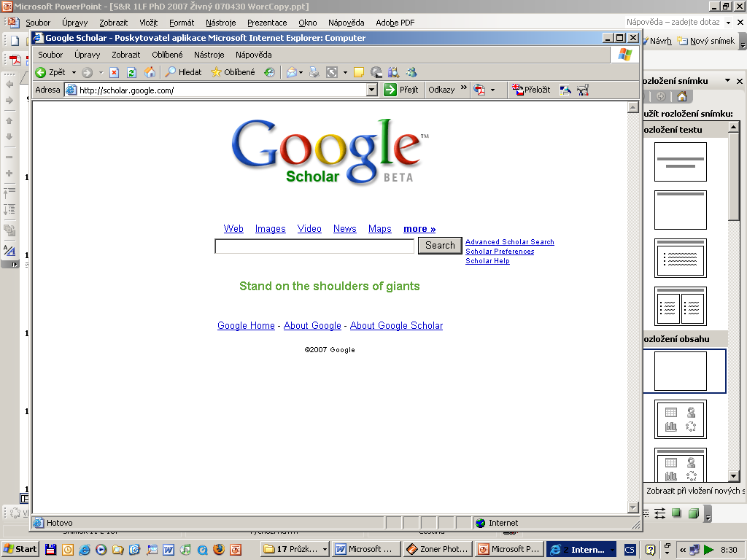Select the blank content layout thumbnail
Screen dimensions: 747x560
click(x=681, y=371)
